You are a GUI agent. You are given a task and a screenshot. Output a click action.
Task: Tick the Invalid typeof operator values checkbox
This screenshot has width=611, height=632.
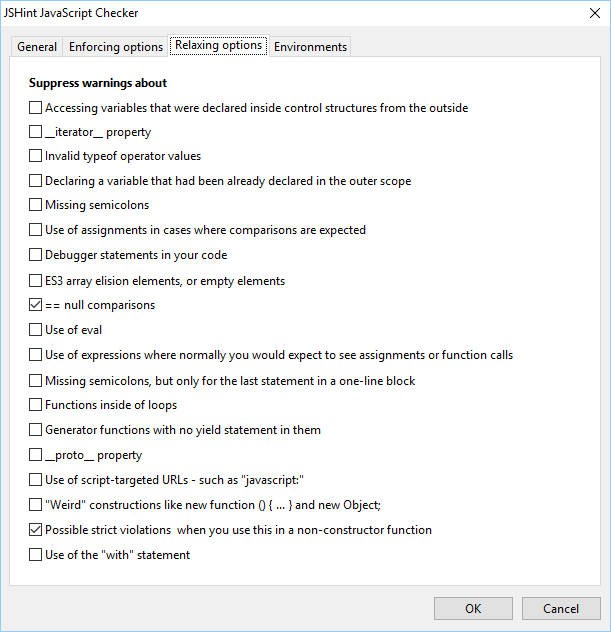pyautogui.click(x=36, y=156)
